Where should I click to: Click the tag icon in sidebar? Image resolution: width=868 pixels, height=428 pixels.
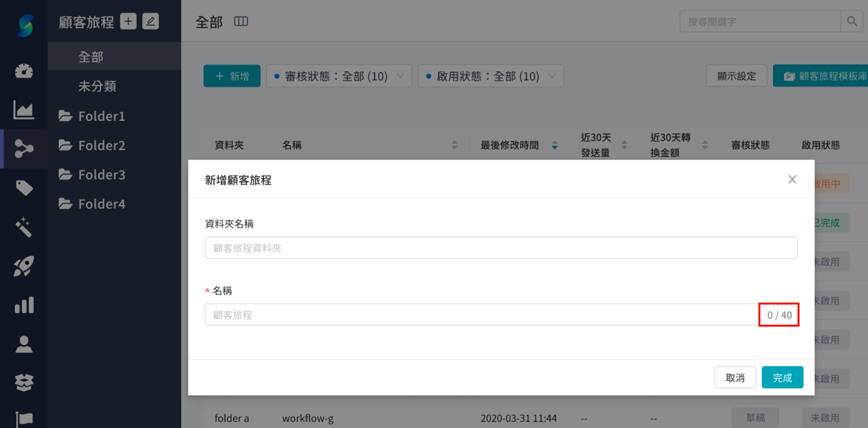coord(24,188)
